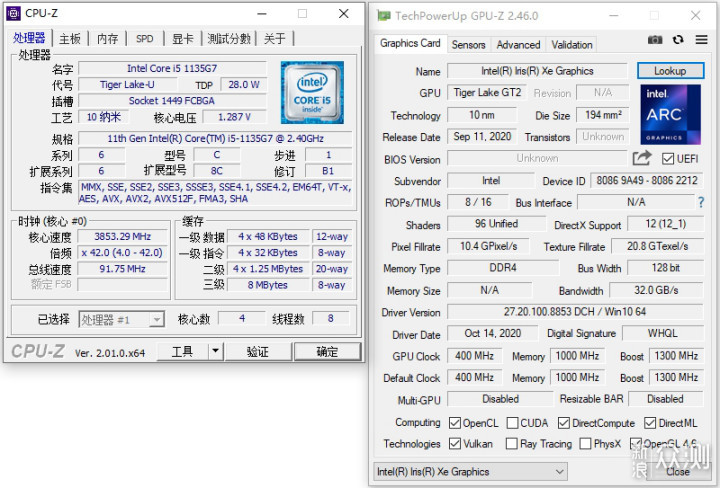This screenshot has height=488, width=720.
Task: Toggle the DirectML checkbox
Action: [650, 423]
